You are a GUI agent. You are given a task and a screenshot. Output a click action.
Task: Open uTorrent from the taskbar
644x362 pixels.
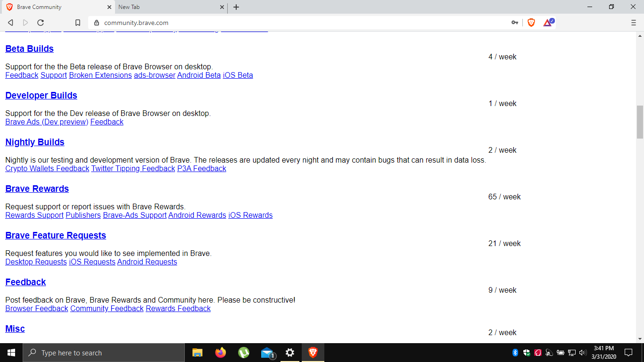pyautogui.click(x=244, y=353)
